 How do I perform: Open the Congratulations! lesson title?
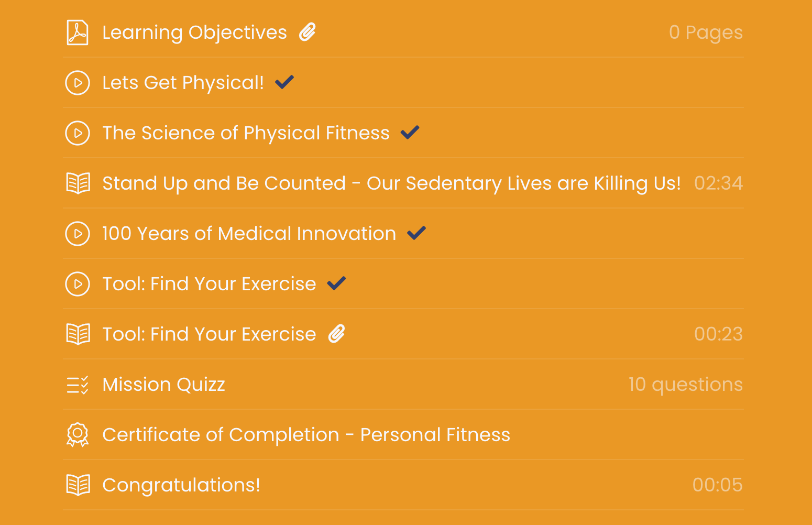[181, 485]
